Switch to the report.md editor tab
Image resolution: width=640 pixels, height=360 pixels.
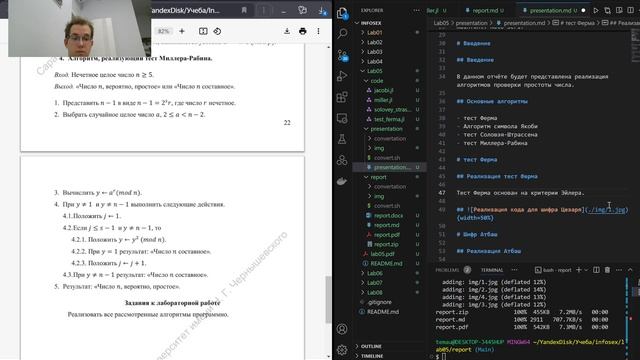click(484, 10)
